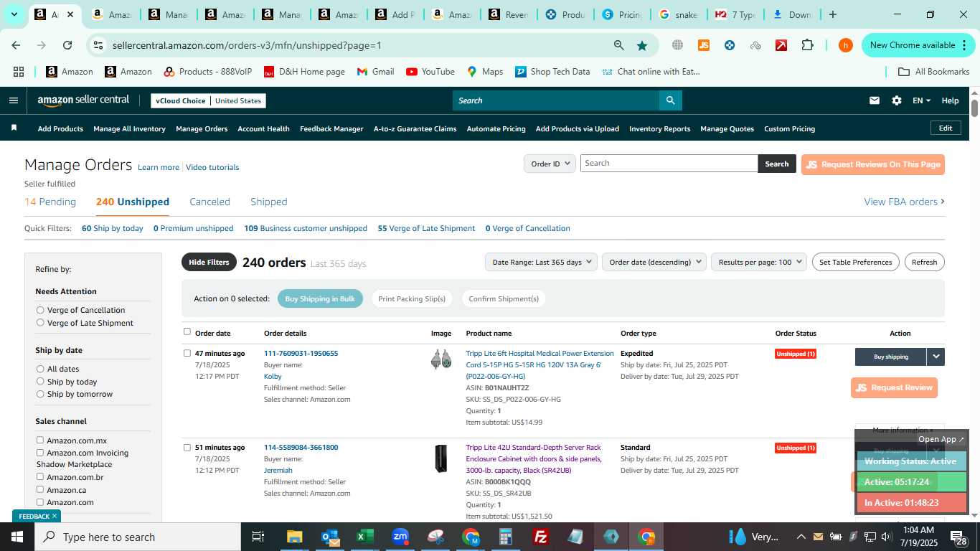The height and width of the screenshot is (551, 980).
Task: Click the server rack product thumbnail
Action: tap(440, 458)
